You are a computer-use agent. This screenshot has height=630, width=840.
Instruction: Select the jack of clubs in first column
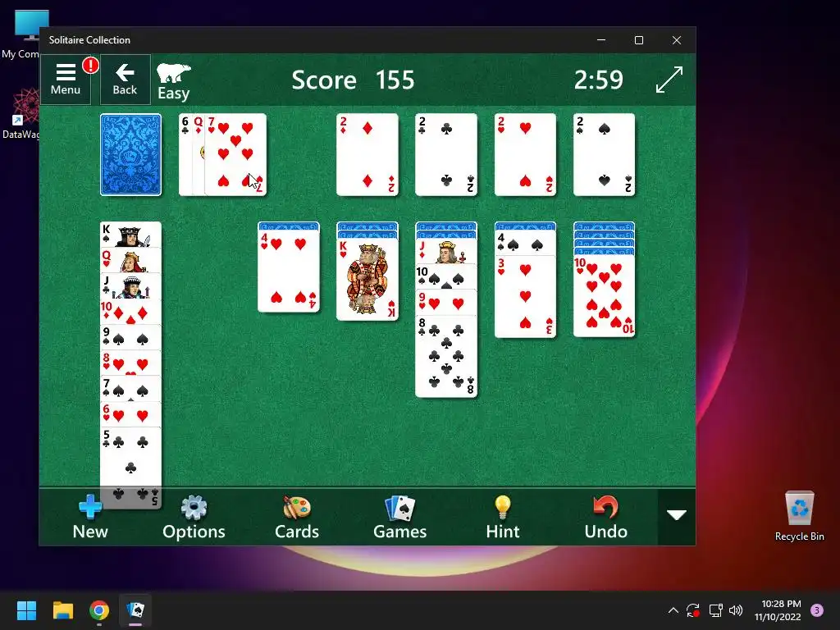tap(130, 286)
